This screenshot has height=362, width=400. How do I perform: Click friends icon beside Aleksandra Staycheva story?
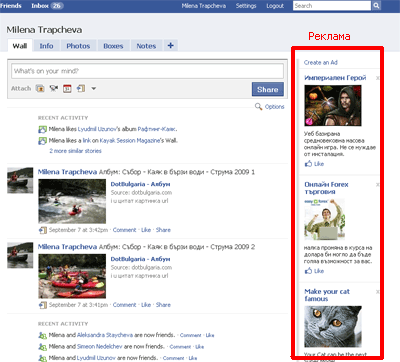tap(42, 335)
